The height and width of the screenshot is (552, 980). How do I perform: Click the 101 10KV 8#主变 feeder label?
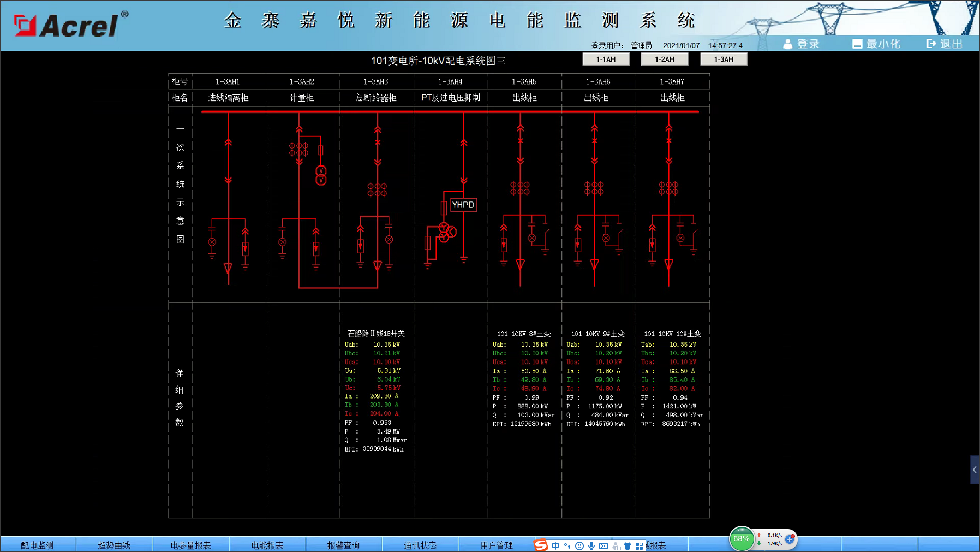pyautogui.click(x=523, y=334)
